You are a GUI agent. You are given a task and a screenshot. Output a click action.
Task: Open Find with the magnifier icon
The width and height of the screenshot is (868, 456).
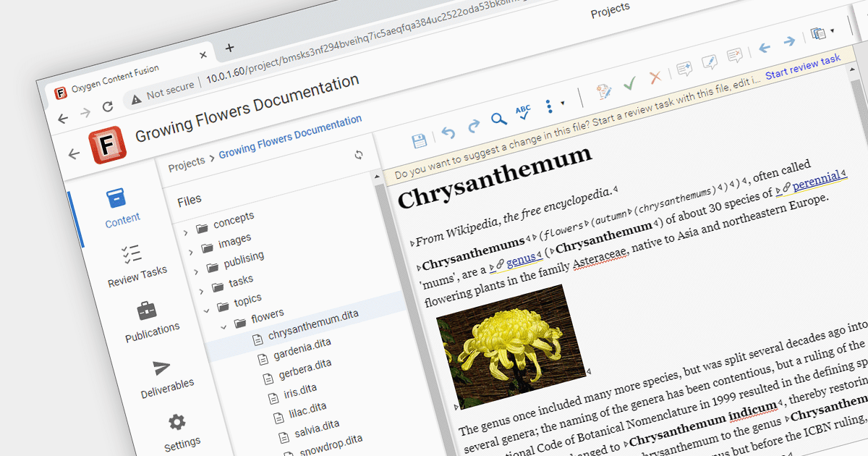498,119
